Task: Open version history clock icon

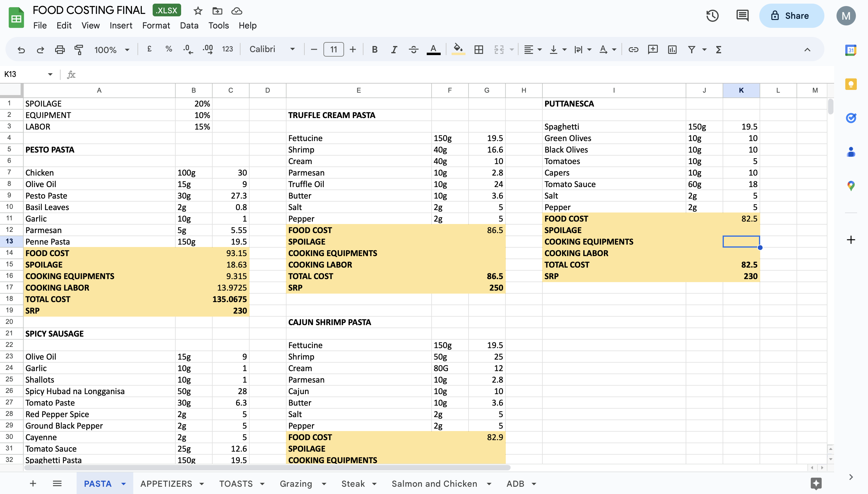Action: (x=712, y=16)
